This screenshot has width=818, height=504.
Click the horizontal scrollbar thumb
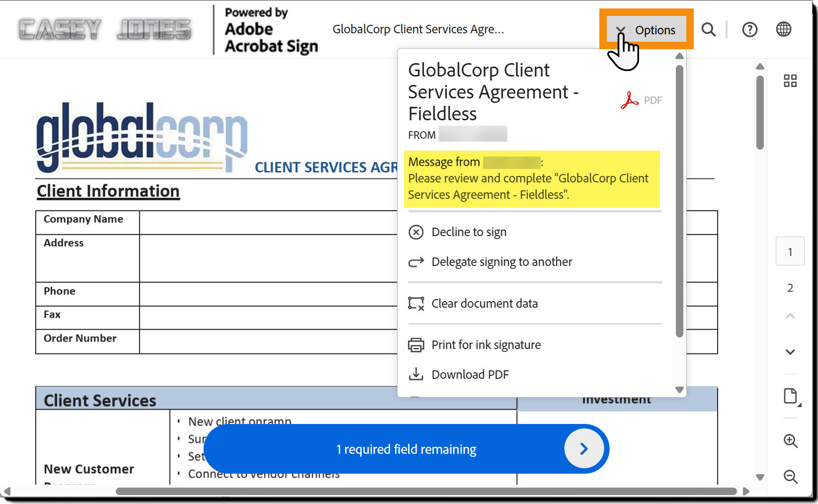(x=426, y=492)
